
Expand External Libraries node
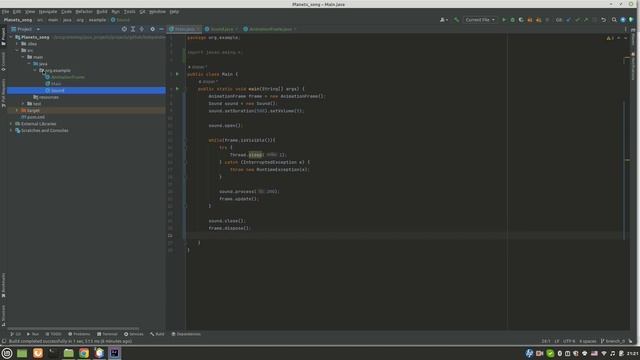tap(11, 124)
